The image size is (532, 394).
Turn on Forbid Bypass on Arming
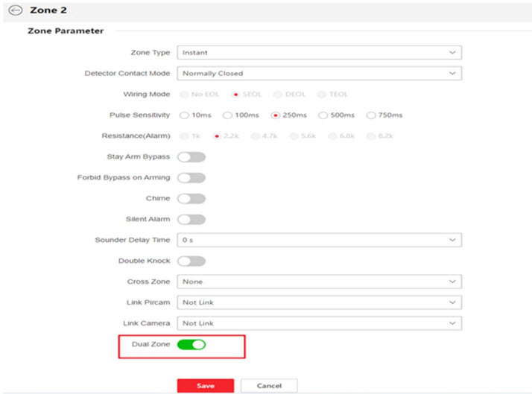[x=191, y=178]
